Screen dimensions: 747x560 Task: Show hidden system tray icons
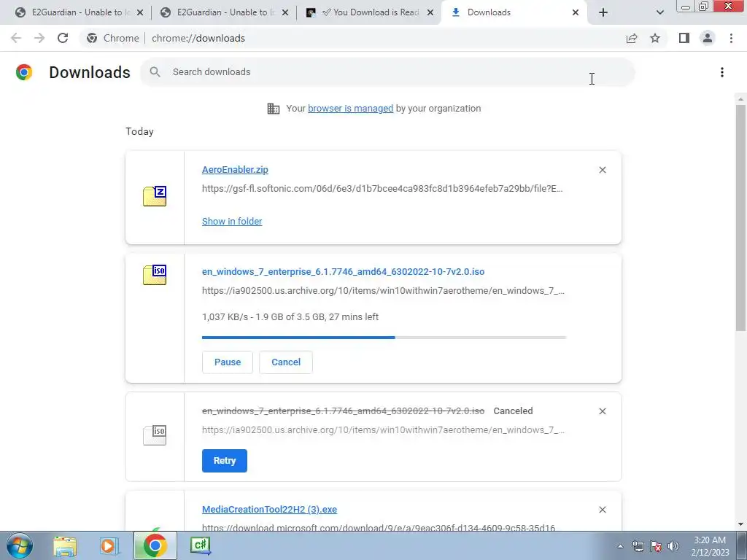pyautogui.click(x=620, y=547)
